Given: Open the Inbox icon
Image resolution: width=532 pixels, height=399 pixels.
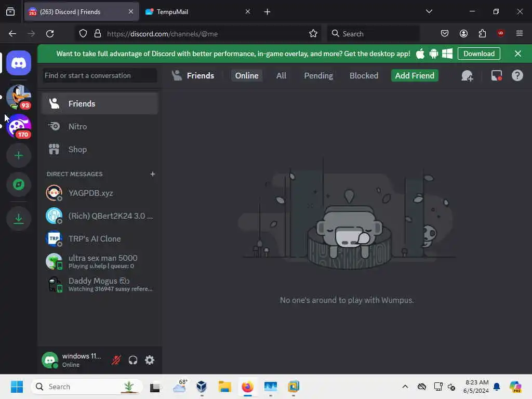Looking at the screenshot, I should [496, 76].
